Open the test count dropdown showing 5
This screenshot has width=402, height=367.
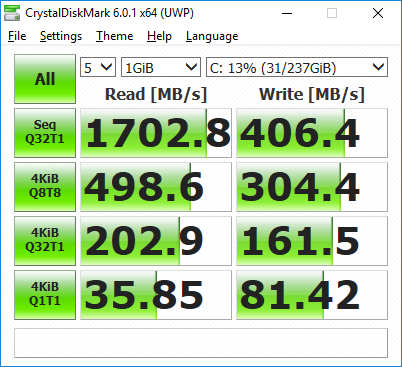(98, 67)
